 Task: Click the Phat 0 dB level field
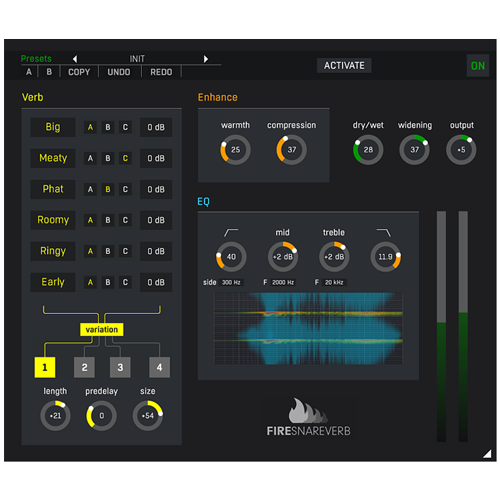coord(156,189)
